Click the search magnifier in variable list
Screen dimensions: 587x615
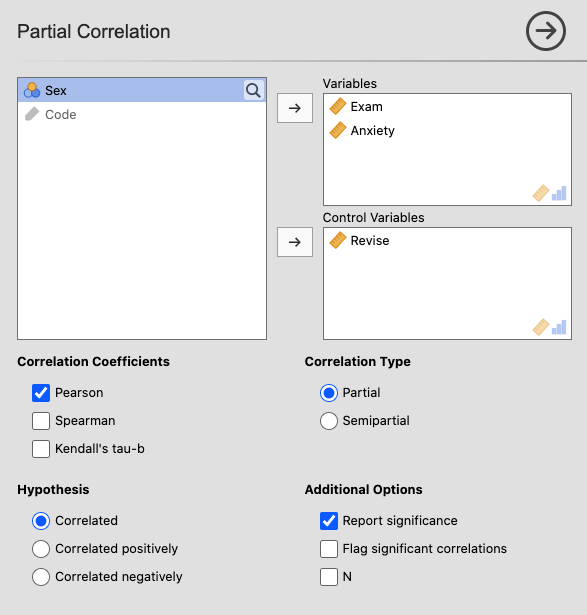pyautogui.click(x=253, y=90)
